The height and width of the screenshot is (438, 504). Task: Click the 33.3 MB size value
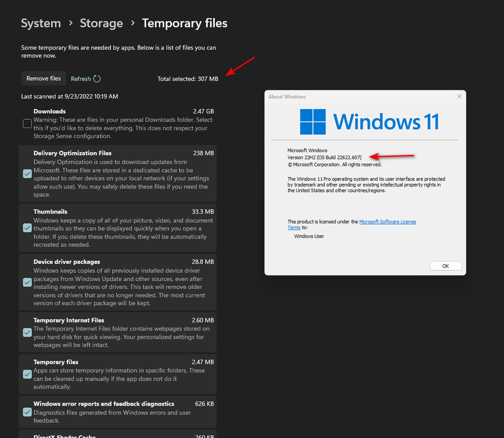click(x=203, y=211)
